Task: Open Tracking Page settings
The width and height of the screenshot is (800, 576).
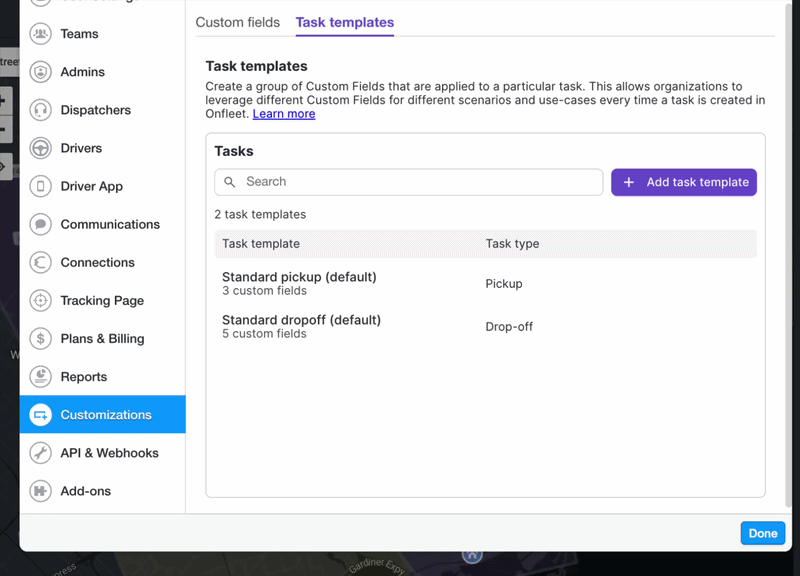Action: (x=103, y=300)
